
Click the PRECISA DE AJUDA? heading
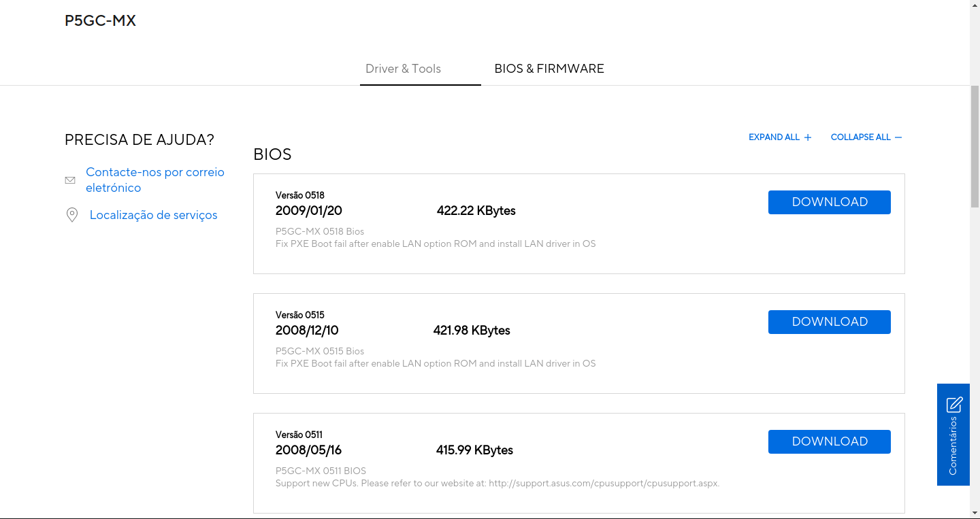tap(140, 140)
